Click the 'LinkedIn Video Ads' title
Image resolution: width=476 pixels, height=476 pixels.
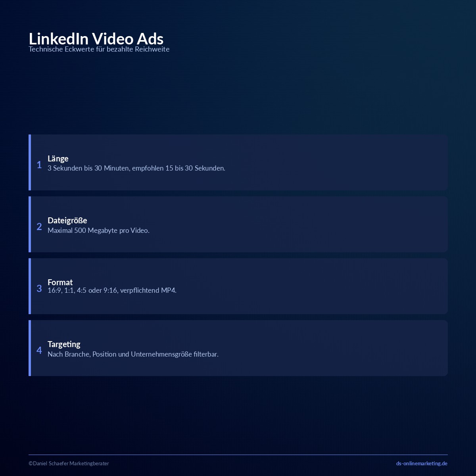[96, 39]
